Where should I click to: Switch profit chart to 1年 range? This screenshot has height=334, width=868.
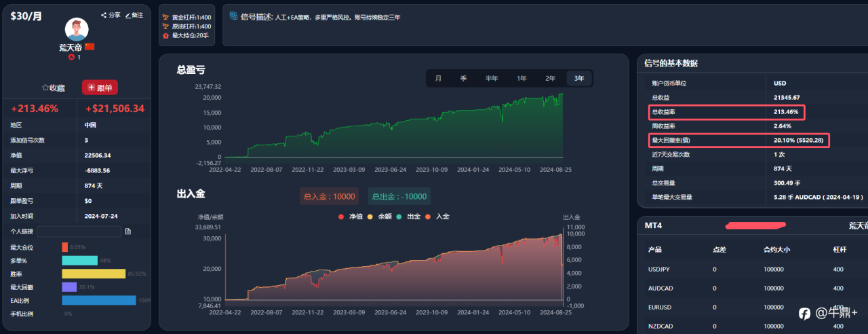pos(521,78)
